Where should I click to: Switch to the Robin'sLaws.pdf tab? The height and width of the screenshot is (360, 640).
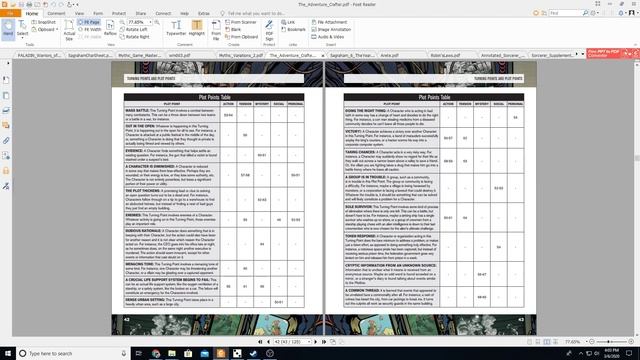445,55
